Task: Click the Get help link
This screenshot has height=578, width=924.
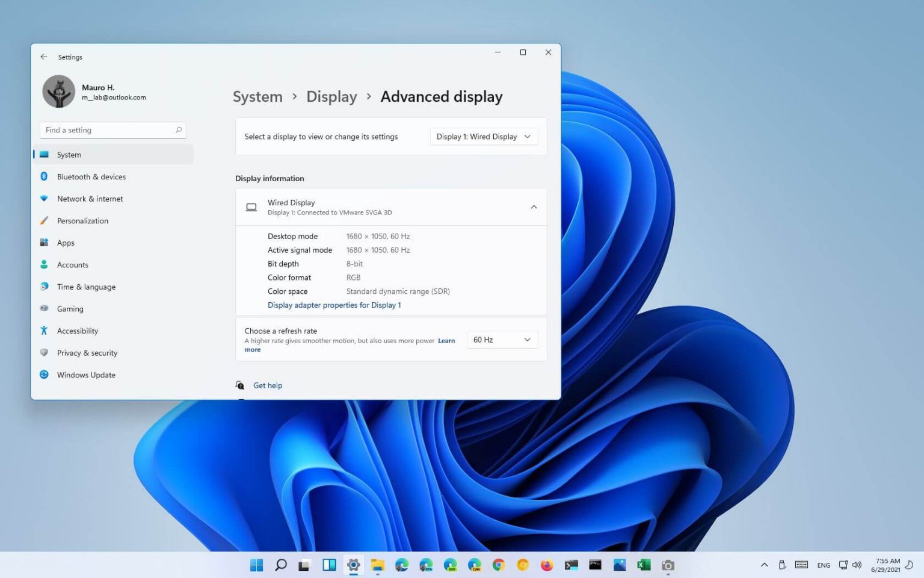Action: point(267,386)
